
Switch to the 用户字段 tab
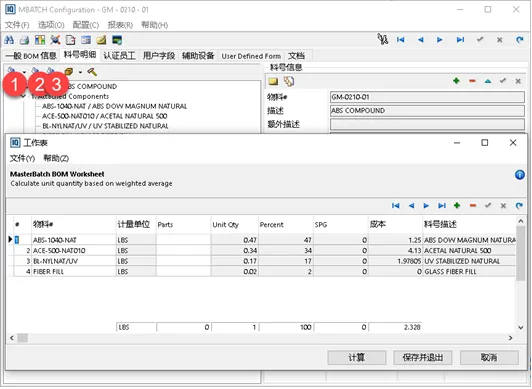point(159,56)
